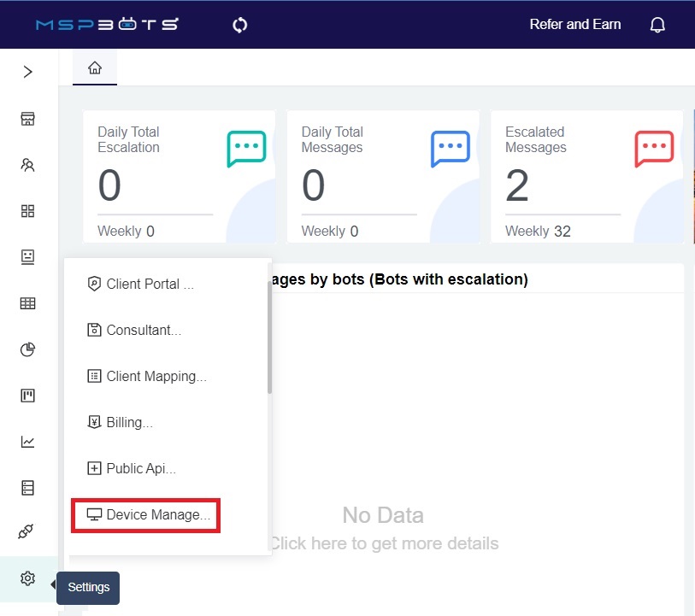Click the sync refresh icon in the top bar
695x616 pixels.
pos(239,25)
